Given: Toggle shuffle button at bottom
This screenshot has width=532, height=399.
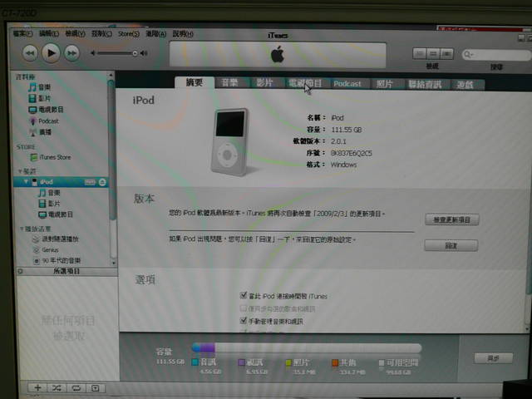Looking at the screenshot, I should pos(57,388).
